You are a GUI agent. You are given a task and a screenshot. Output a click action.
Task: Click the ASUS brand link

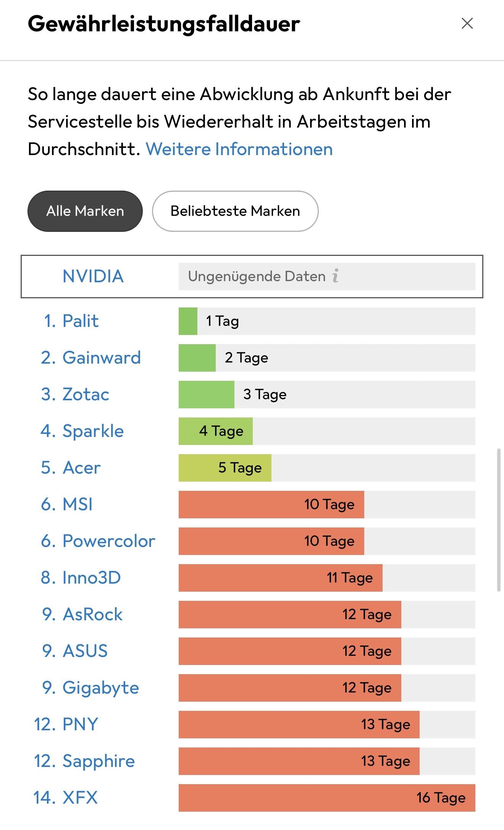(x=85, y=651)
